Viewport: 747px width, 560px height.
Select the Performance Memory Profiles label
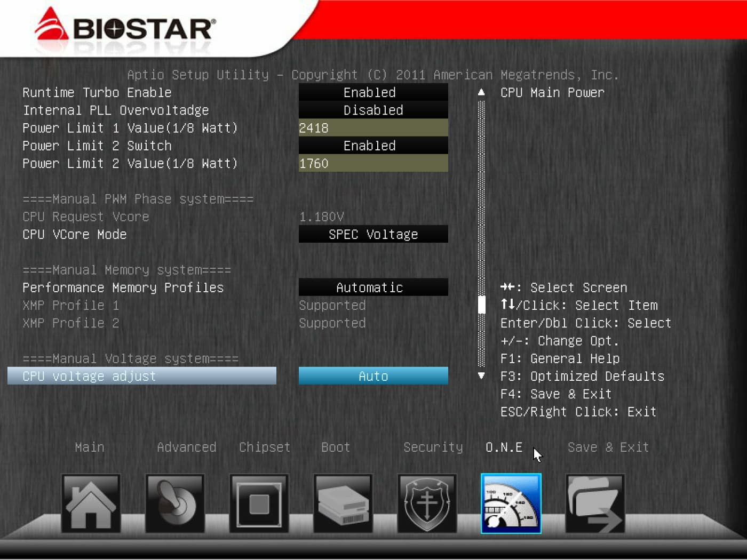pyautogui.click(x=123, y=287)
